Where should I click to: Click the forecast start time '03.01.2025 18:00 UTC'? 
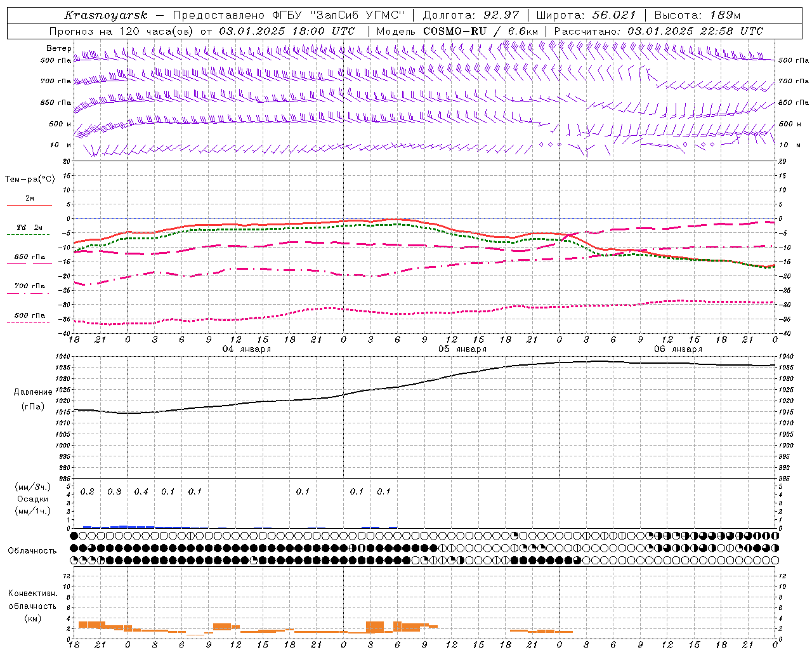[287, 31]
